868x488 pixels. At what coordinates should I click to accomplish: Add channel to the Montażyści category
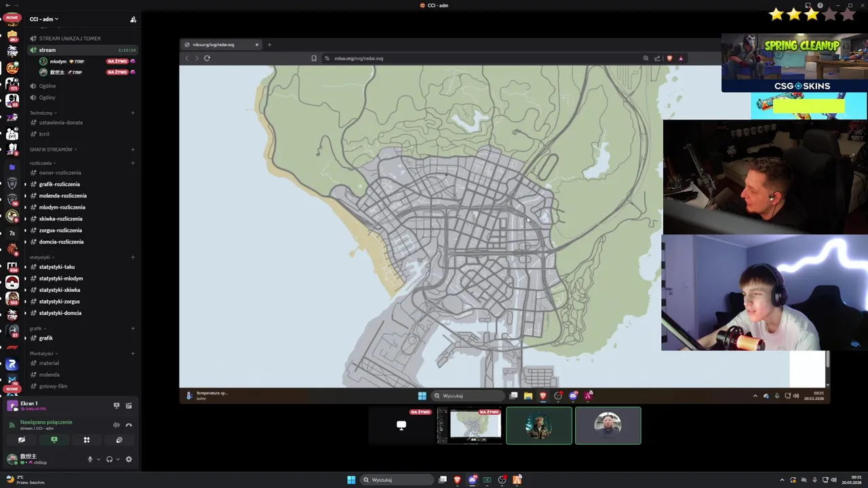pyautogui.click(x=132, y=354)
